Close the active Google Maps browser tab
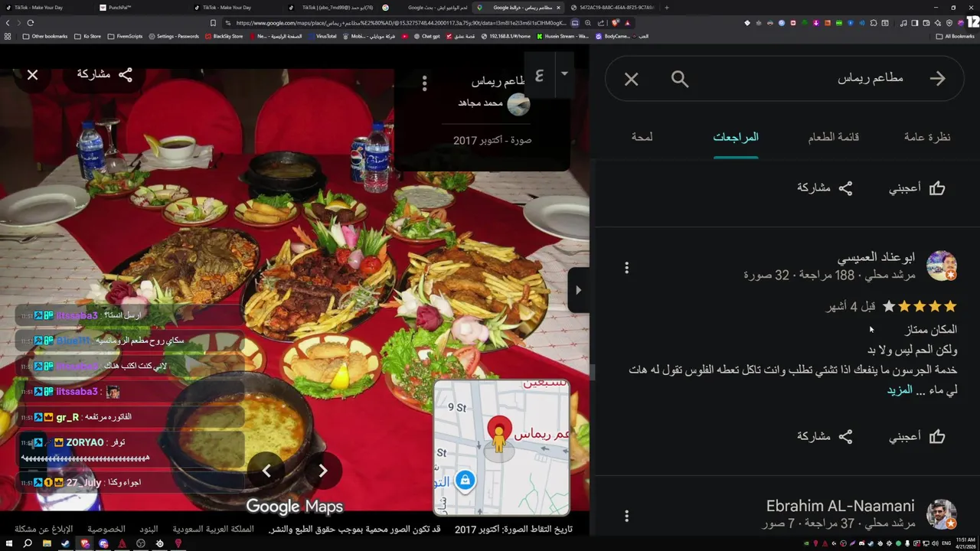This screenshot has height=551, width=980. point(558,7)
